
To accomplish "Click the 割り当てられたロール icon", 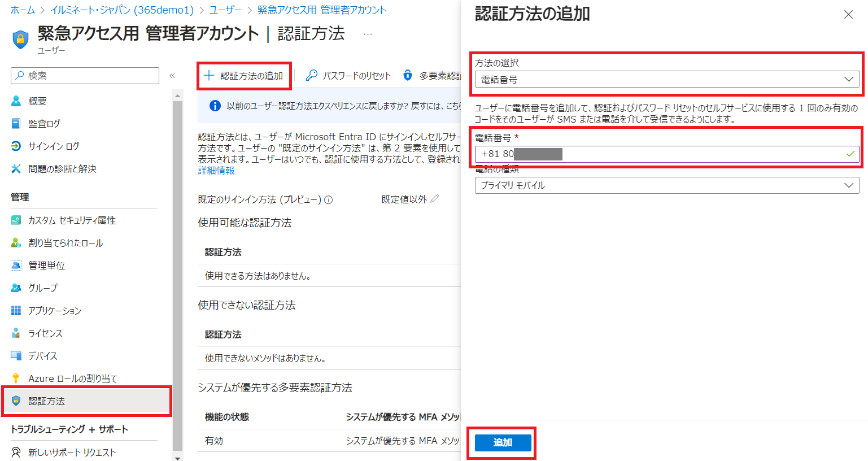I will (x=16, y=243).
